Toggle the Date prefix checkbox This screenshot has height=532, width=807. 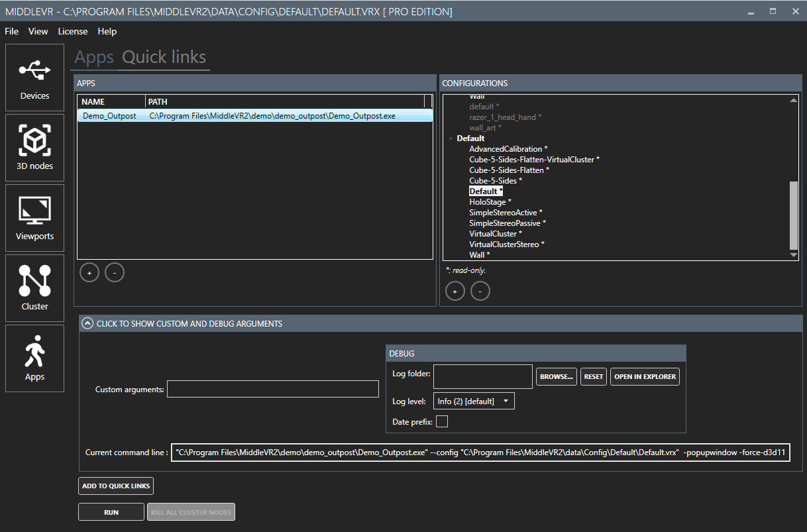(442, 421)
